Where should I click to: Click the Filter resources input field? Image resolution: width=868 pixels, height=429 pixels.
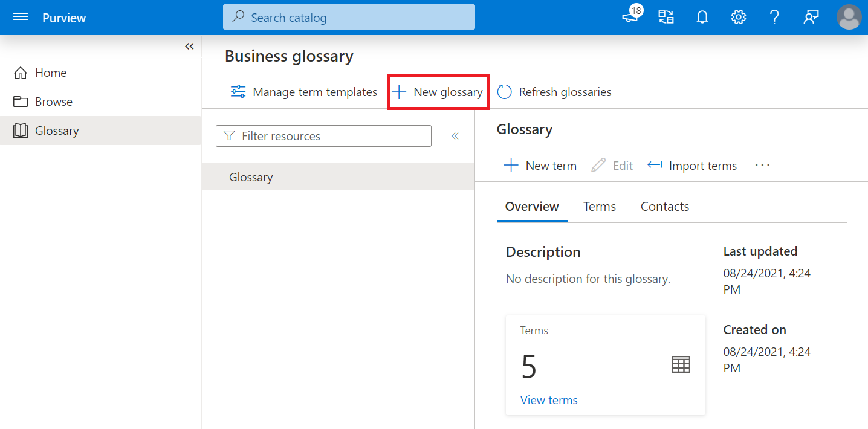[x=323, y=136]
